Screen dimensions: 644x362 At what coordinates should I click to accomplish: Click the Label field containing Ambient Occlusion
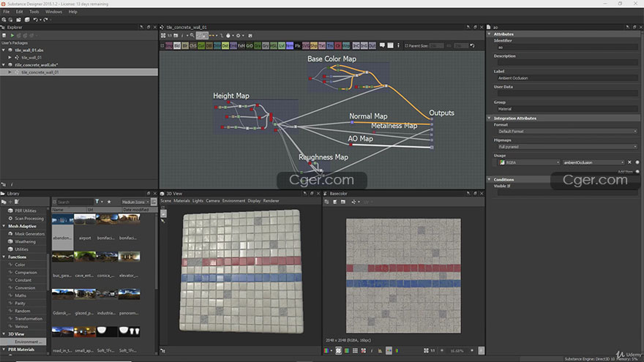567,78
